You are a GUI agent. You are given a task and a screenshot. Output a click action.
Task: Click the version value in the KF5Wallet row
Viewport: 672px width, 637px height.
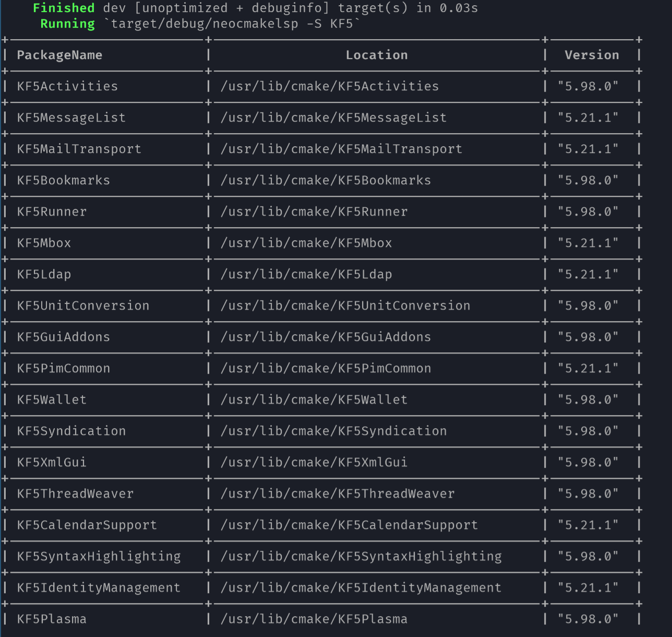pyautogui.click(x=588, y=400)
